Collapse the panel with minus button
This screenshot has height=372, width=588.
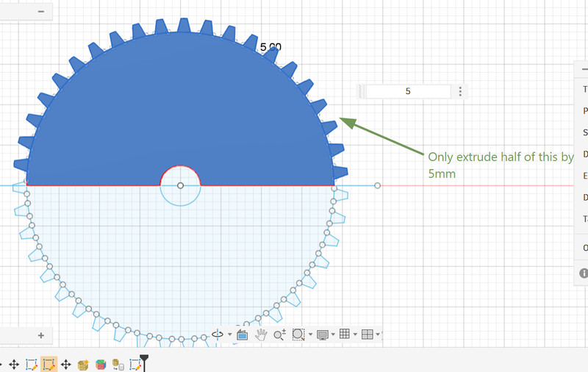pos(41,12)
